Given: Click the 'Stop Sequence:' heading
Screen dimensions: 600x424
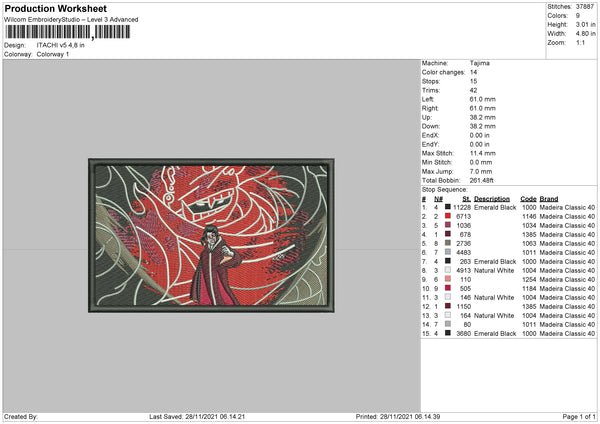Looking at the screenshot, I should [x=444, y=189].
